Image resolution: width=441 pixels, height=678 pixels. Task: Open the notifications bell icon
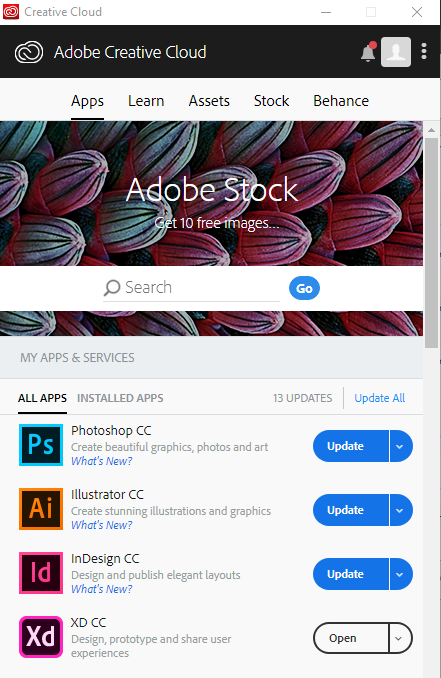tap(368, 52)
